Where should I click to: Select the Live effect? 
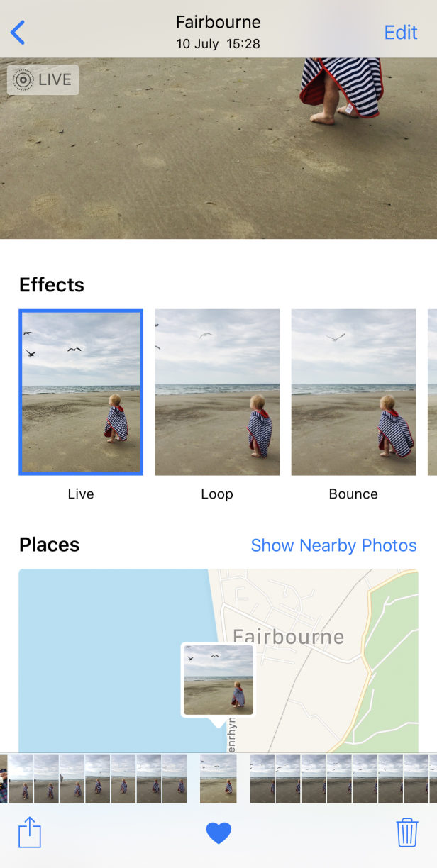point(80,391)
